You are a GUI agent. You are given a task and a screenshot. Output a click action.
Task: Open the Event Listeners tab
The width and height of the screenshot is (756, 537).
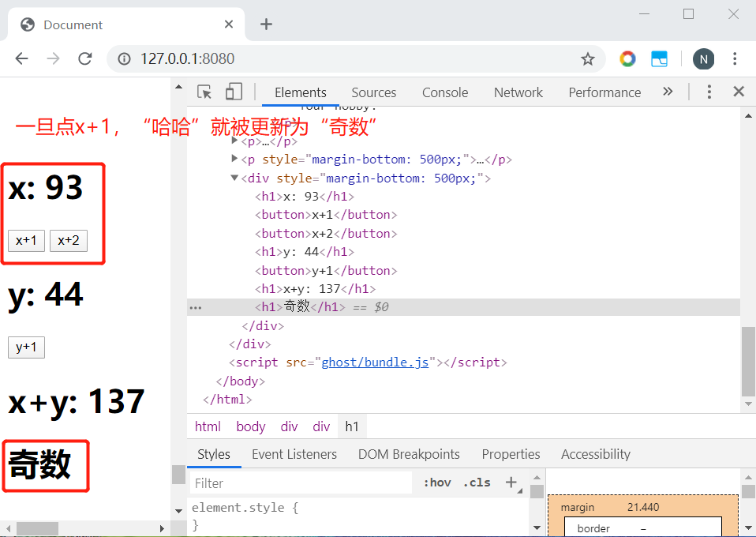[x=294, y=454]
